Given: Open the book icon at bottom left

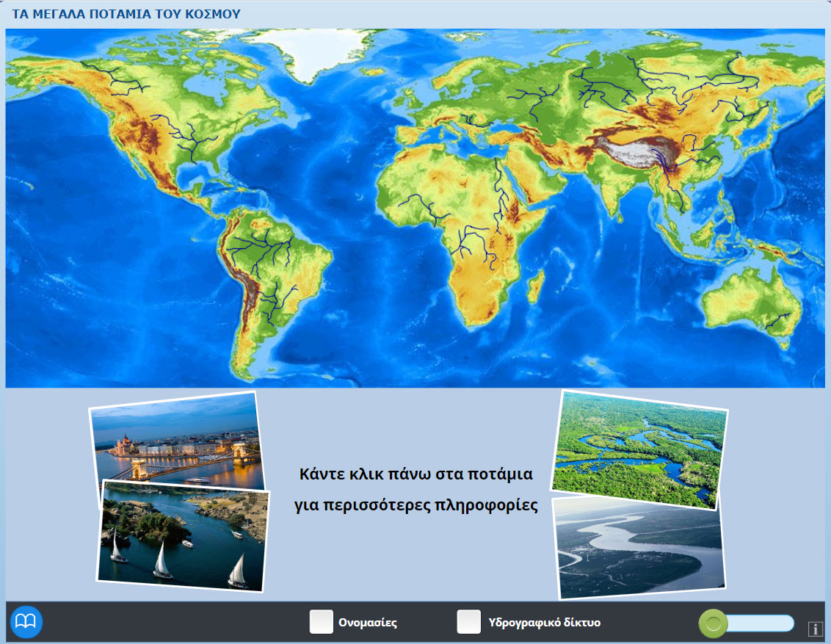Looking at the screenshot, I should pos(26,622).
